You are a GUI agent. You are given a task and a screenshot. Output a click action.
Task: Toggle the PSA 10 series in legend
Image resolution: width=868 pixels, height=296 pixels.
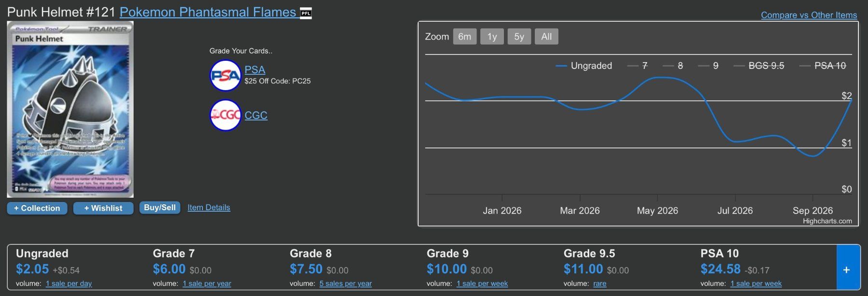pos(823,66)
